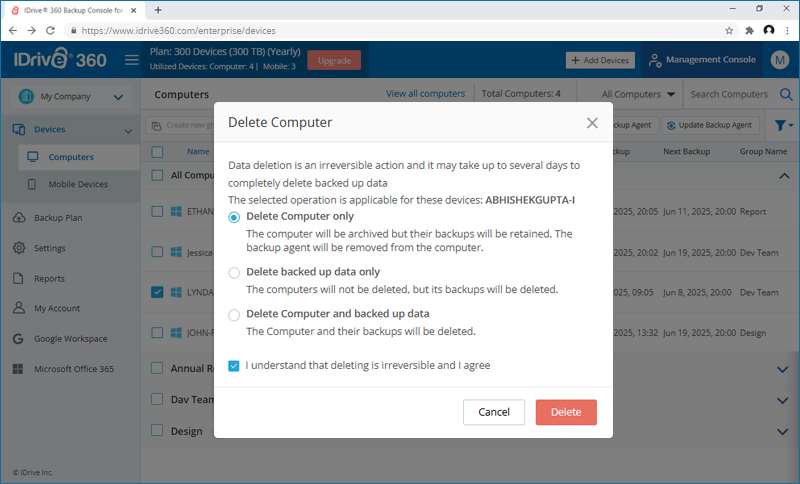Open the user profile avatar
800x484 pixels.
pos(781,60)
